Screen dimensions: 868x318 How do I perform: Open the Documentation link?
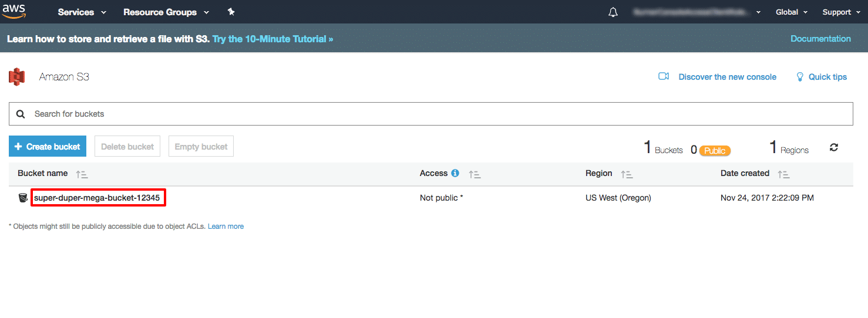[820, 39]
